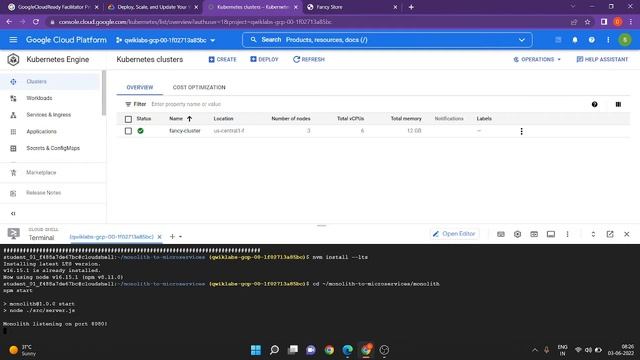Open Cloud Shell more options menu
640x360 pixels.
(567, 234)
